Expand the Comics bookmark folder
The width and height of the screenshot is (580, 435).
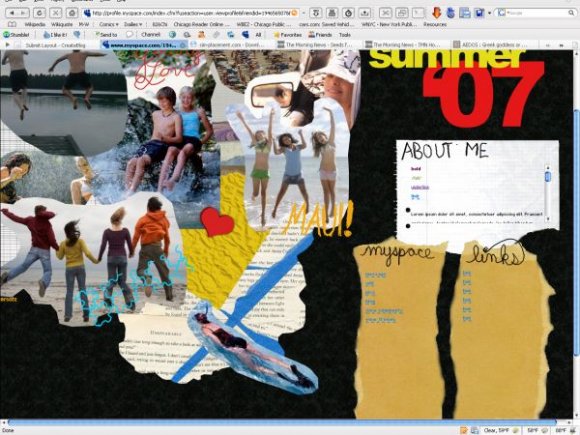(109, 24)
